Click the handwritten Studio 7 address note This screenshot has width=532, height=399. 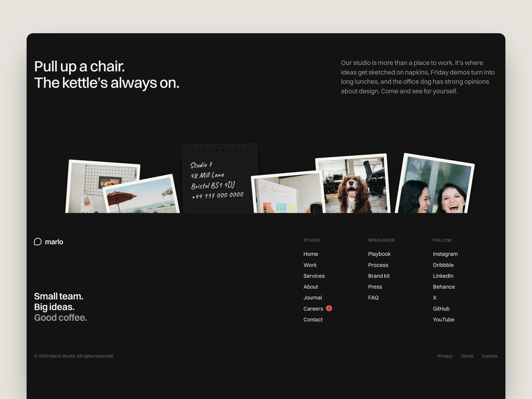pyautogui.click(x=220, y=179)
